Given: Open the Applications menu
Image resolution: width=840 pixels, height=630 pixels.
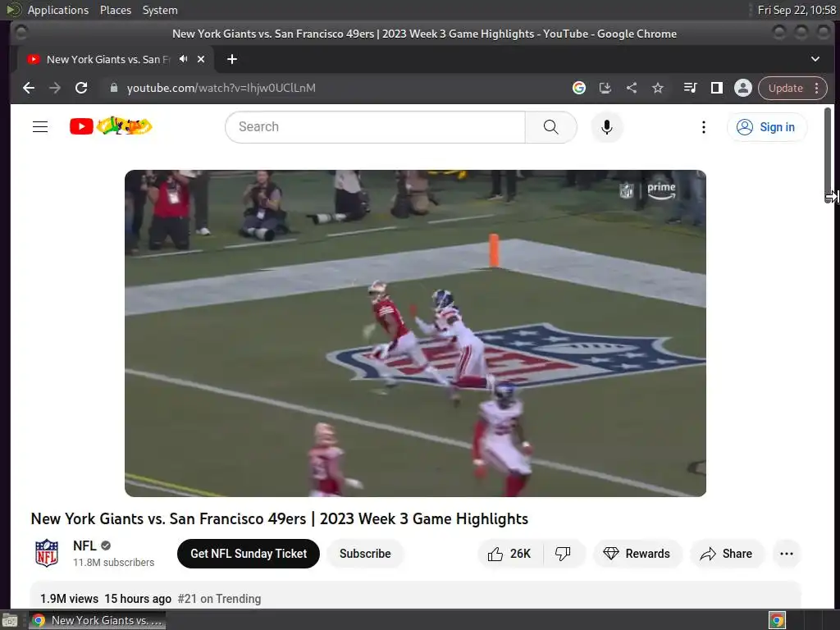Looking at the screenshot, I should click(58, 10).
